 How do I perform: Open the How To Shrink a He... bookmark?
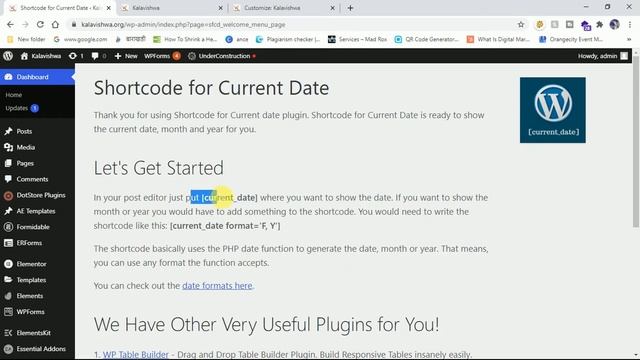coord(185,39)
